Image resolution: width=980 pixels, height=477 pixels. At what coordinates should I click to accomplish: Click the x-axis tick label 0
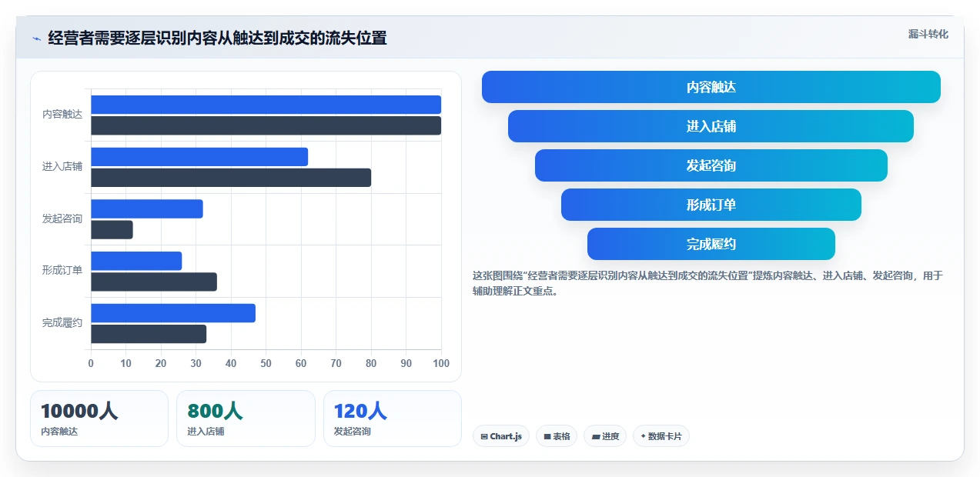pyautogui.click(x=91, y=363)
